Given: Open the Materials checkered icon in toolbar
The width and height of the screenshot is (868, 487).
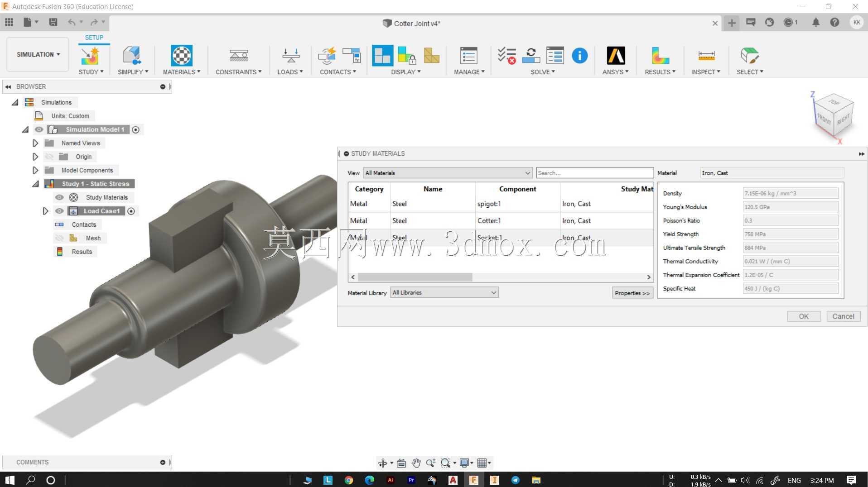Looking at the screenshot, I should click(181, 56).
